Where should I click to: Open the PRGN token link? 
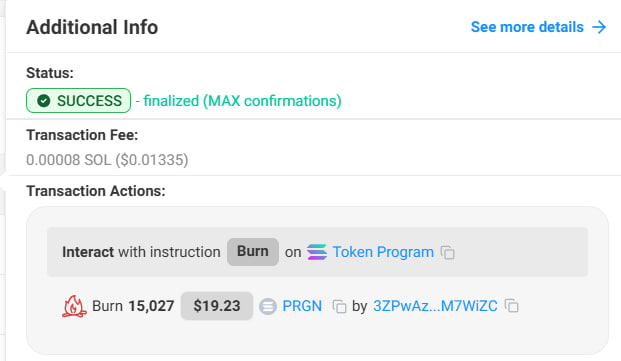tap(302, 306)
